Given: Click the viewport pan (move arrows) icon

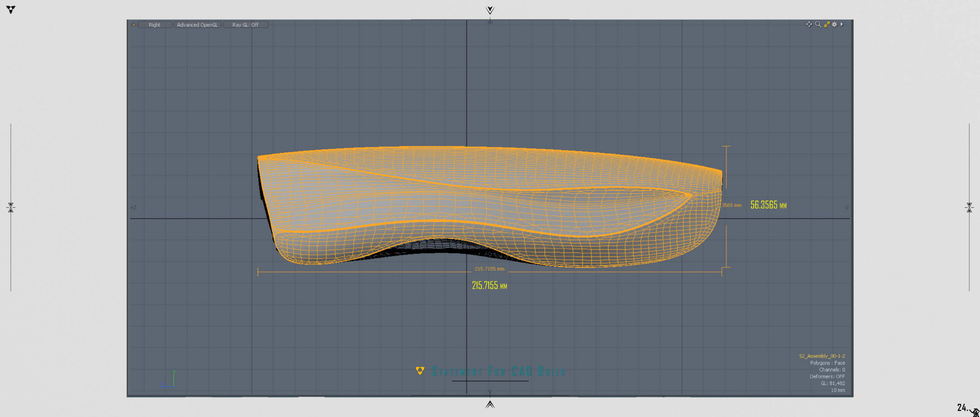Looking at the screenshot, I should tap(808, 24).
